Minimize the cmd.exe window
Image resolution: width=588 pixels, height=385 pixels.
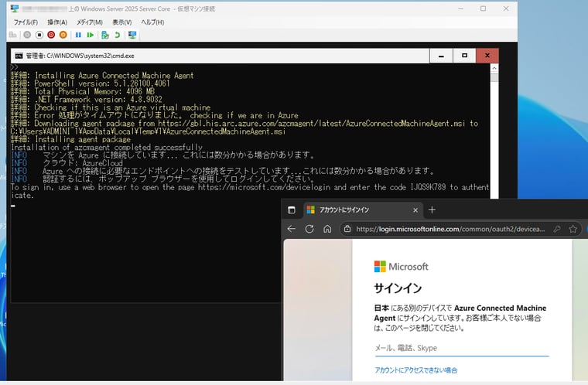(x=441, y=56)
